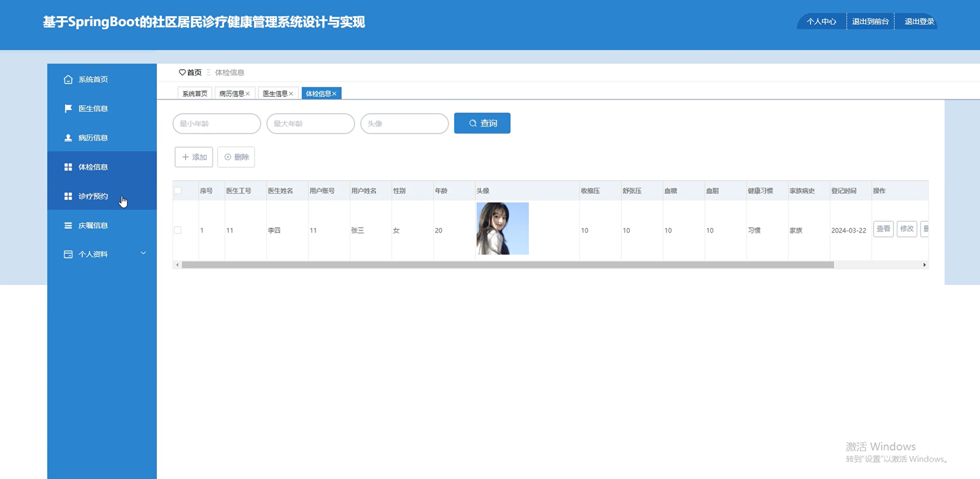Screen dimensions: 980x479
Task: Click 退出到前台 in the header
Action: [x=870, y=21]
